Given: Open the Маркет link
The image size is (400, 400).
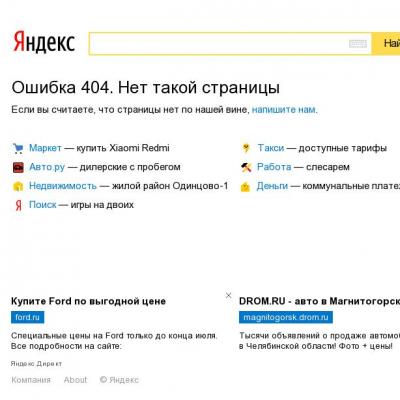Looking at the screenshot, I should point(45,148).
